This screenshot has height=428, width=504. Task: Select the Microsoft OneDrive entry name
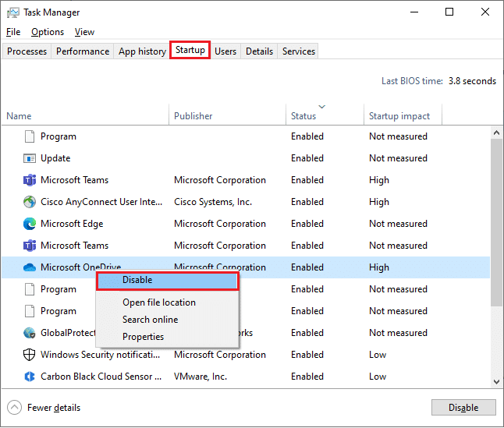coord(80,267)
